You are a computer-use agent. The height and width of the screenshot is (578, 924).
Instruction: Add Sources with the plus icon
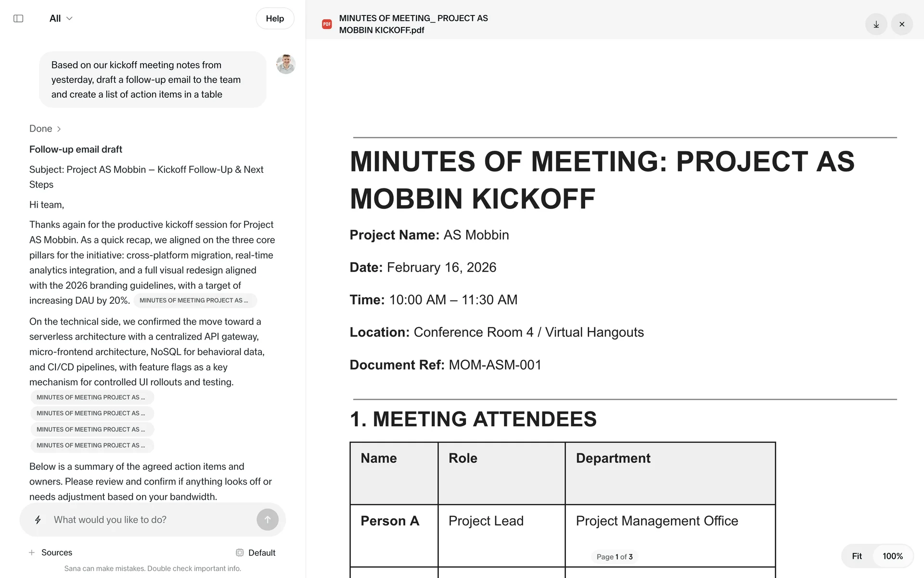point(32,552)
